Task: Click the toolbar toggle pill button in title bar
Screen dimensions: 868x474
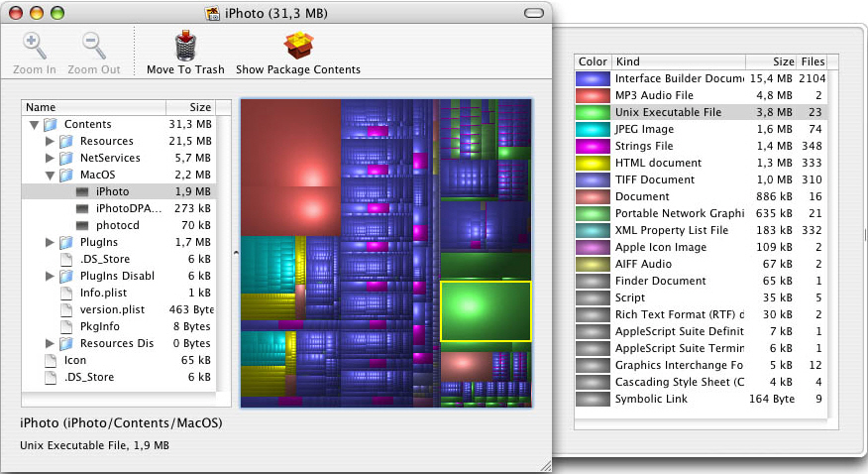Action: point(535,13)
